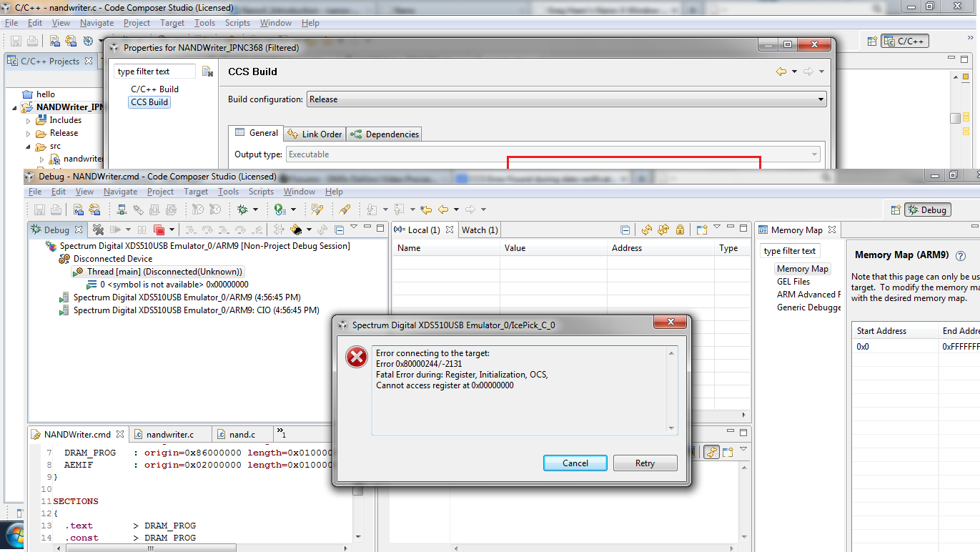Select C/C++ Build in Properties tree
The image size is (980, 552).
click(x=154, y=89)
